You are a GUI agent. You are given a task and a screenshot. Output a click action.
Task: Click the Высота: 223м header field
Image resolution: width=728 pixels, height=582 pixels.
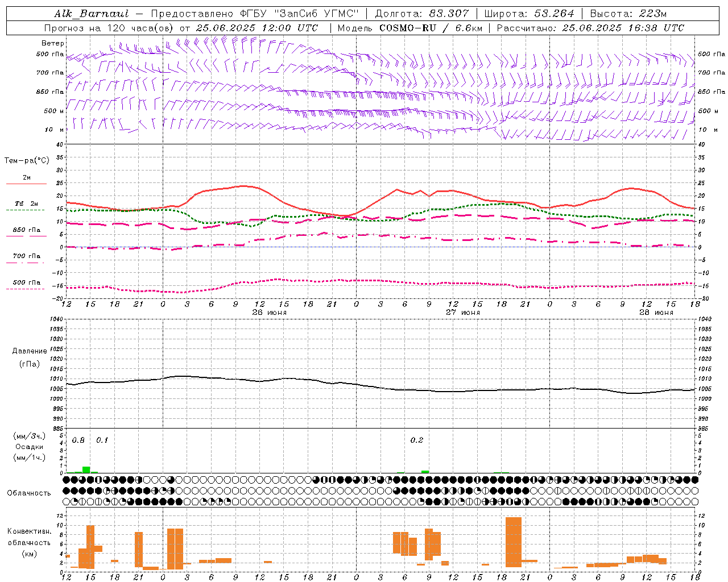(x=628, y=14)
